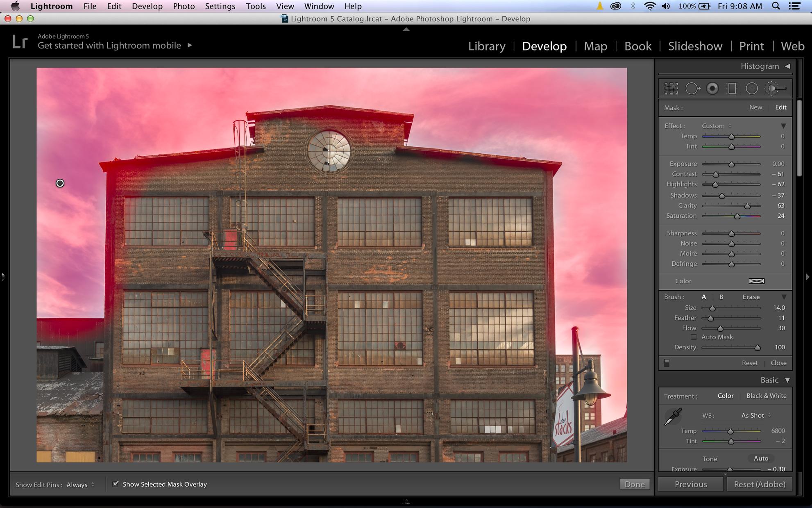Select the Spot Removal tool
This screenshot has height=508, width=812.
[692, 89]
